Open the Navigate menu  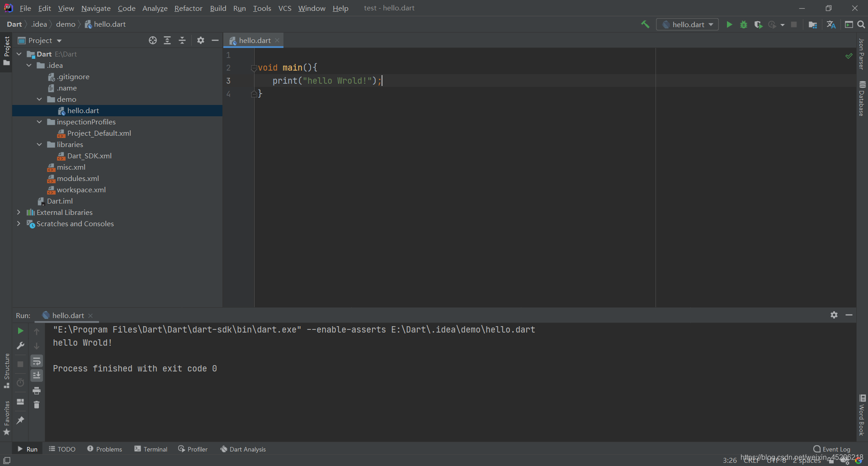pyautogui.click(x=96, y=8)
